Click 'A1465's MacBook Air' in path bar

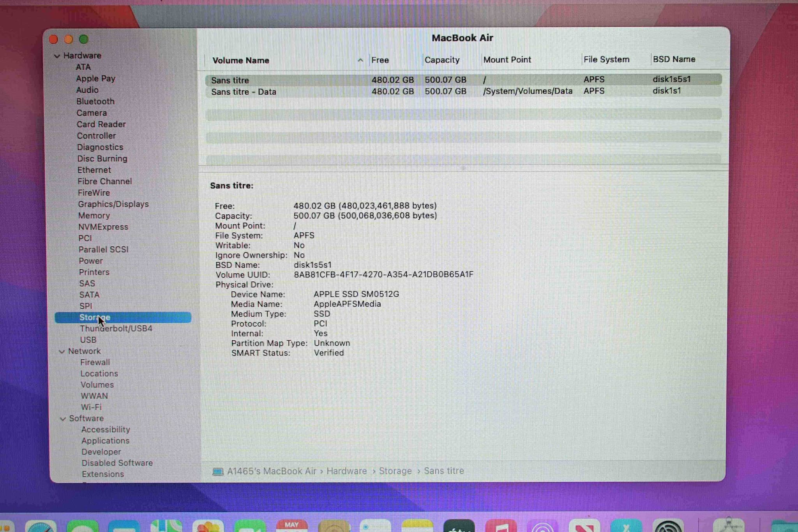[272, 471]
